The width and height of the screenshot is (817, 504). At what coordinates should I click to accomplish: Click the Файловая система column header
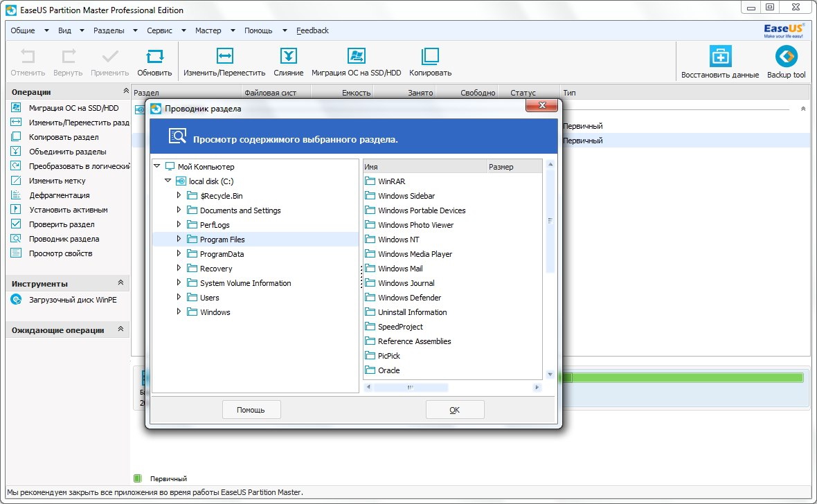(x=276, y=93)
